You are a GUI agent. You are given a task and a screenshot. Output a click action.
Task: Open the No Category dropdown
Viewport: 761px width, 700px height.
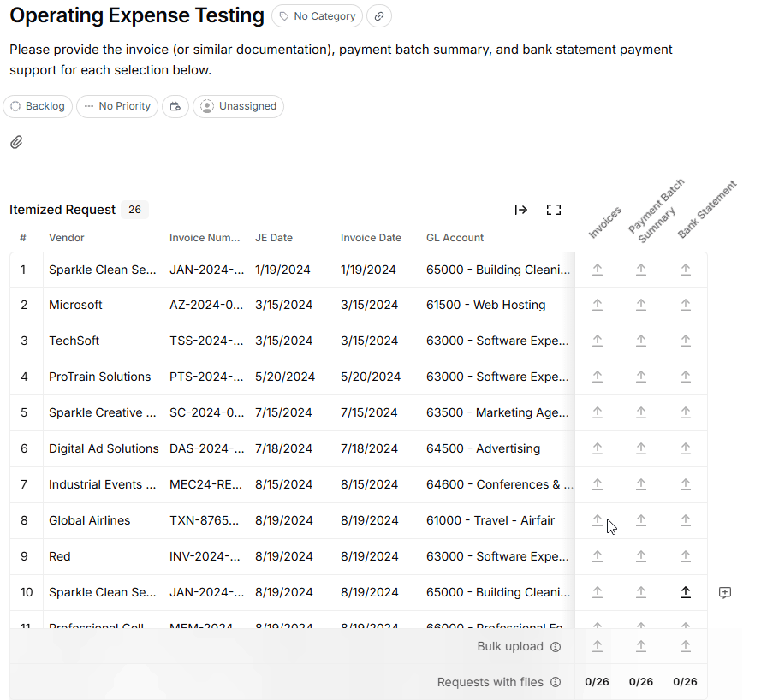coord(317,15)
